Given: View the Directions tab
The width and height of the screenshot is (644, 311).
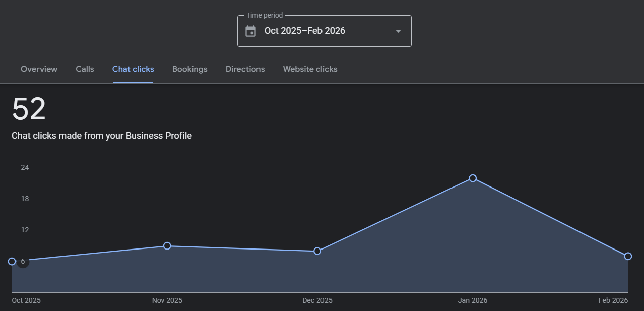Looking at the screenshot, I should click(245, 69).
